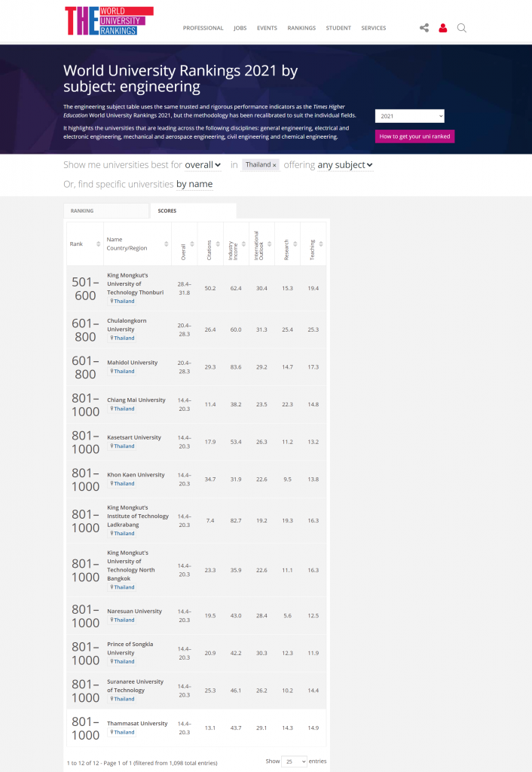
Task: Open Suranaree University of Technology page
Action: pos(136,686)
